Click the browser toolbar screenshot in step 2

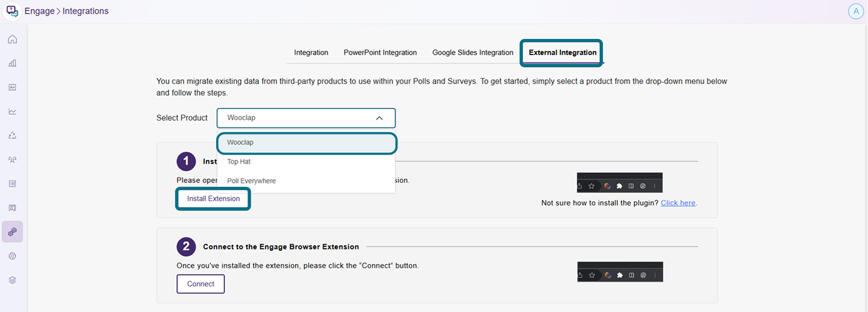(x=620, y=272)
